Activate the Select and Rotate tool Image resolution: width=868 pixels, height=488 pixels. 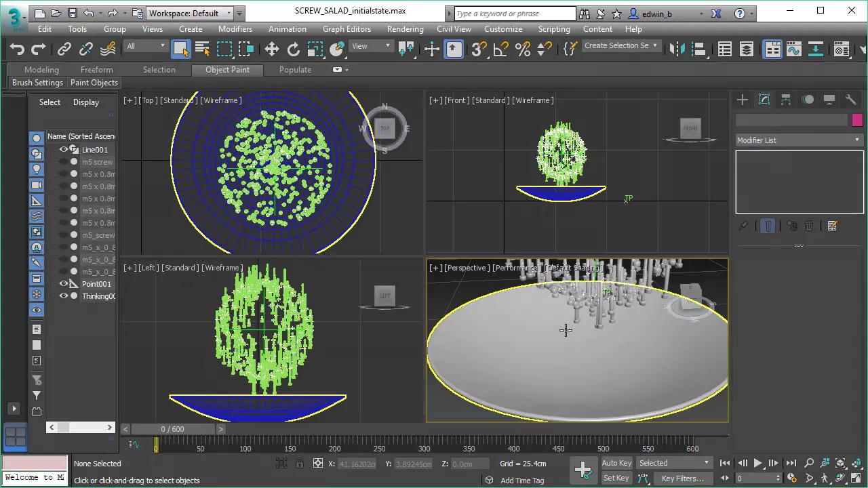pos(294,49)
